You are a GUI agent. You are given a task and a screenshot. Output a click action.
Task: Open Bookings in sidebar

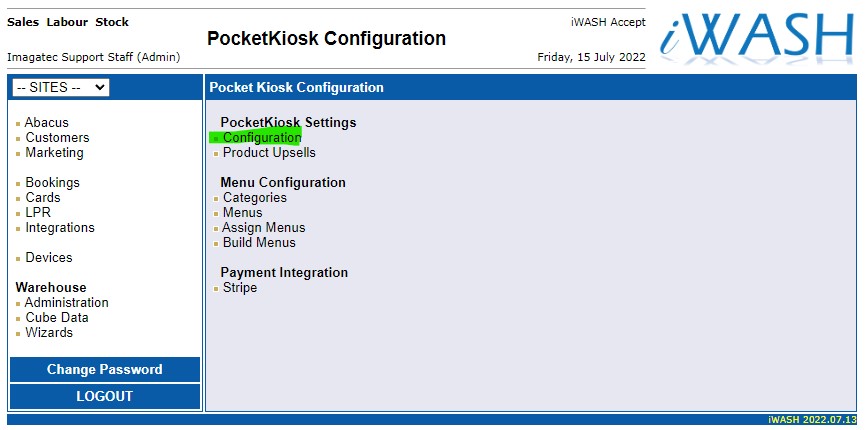52,183
